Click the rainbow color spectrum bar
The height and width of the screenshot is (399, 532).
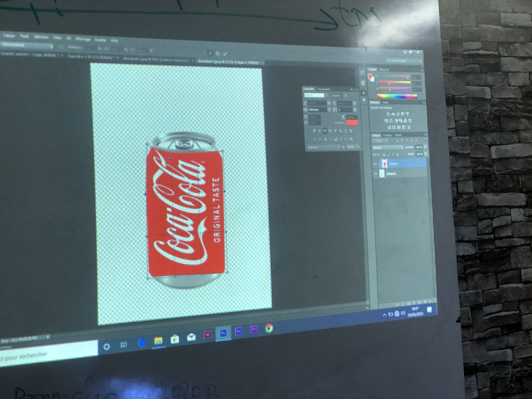pyautogui.click(x=396, y=96)
